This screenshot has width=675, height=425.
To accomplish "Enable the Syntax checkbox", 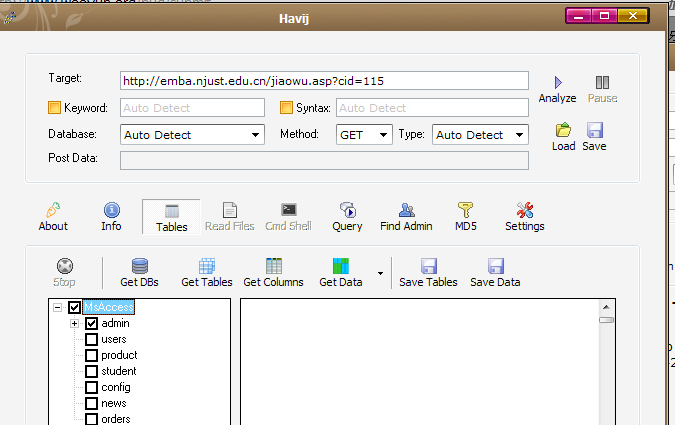I will pos(286,107).
